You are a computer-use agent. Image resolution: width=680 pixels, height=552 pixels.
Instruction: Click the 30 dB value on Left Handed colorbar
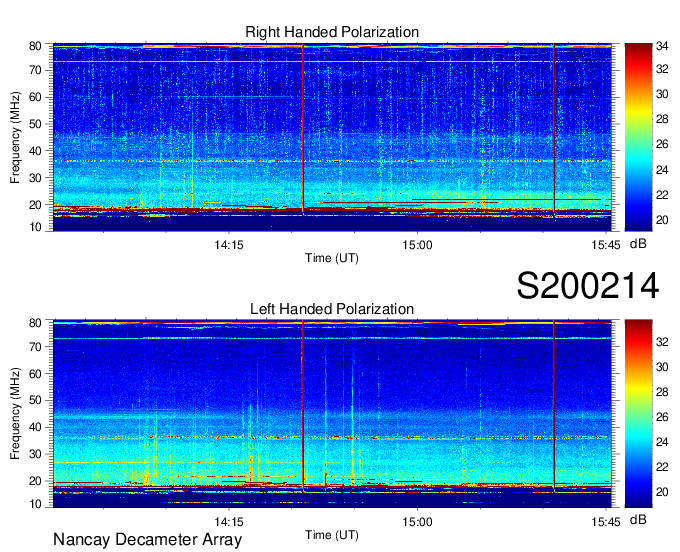(x=662, y=367)
